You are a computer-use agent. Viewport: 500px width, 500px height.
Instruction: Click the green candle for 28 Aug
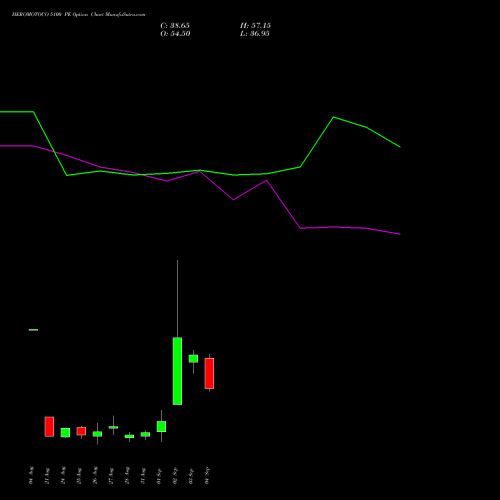[129, 436]
